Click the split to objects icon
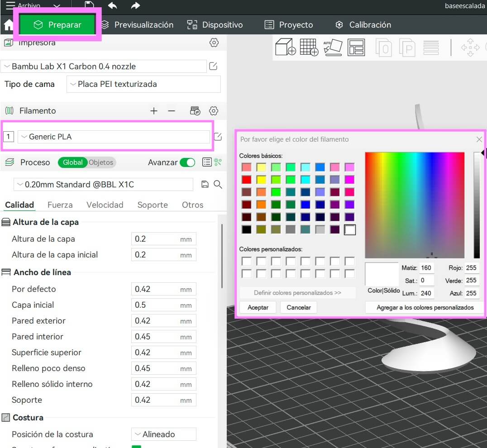The width and height of the screenshot is (487, 448). [x=383, y=47]
